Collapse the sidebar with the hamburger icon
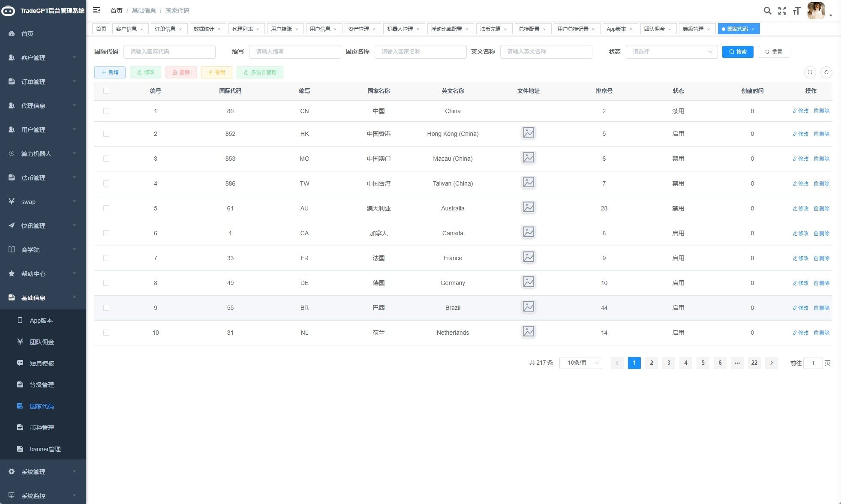Image resolution: width=841 pixels, height=504 pixels. coord(96,10)
